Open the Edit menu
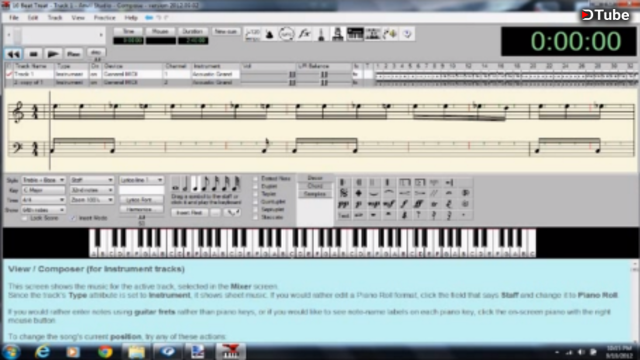The height and width of the screenshot is (360, 640). [33, 18]
